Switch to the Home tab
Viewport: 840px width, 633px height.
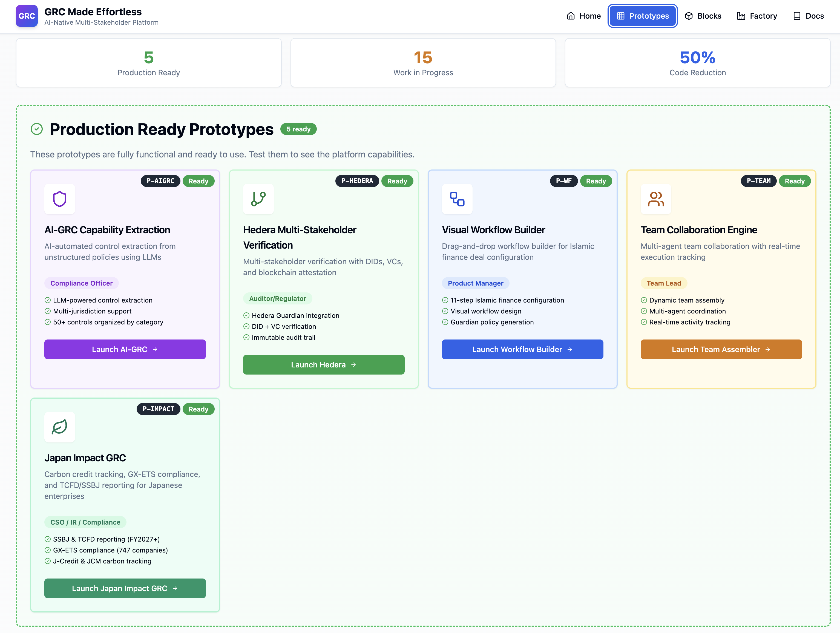pos(584,16)
